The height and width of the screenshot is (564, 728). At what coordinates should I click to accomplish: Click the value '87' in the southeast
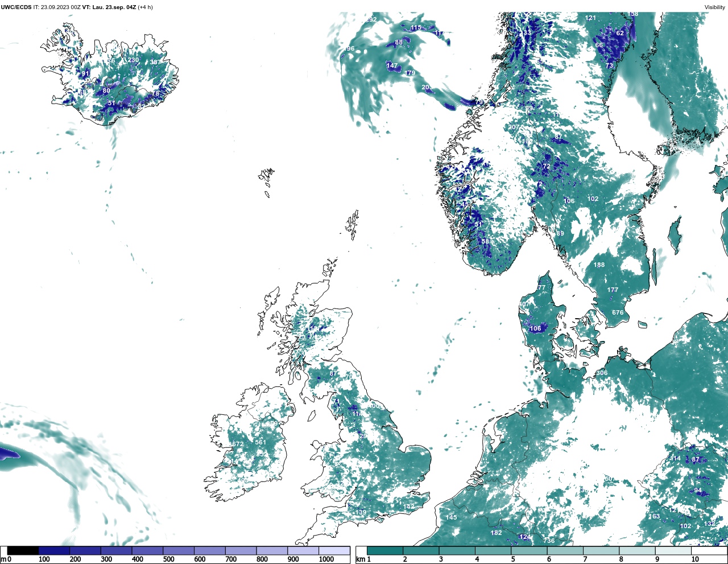(x=696, y=460)
